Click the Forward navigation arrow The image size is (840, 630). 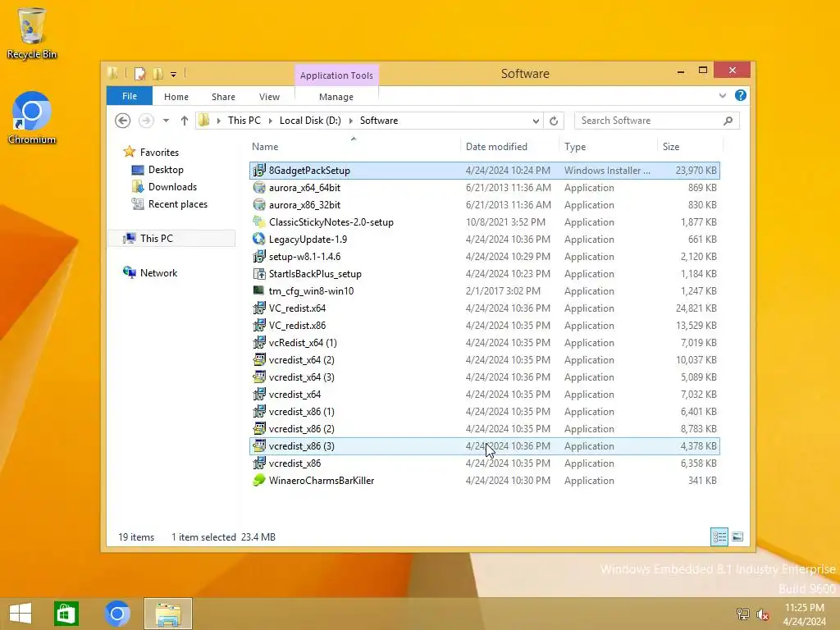(146, 121)
